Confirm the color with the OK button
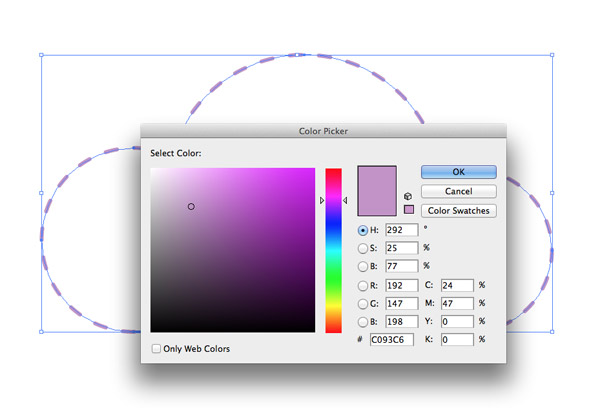Viewport: 600px width, 417px height. pyautogui.click(x=459, y=172)
